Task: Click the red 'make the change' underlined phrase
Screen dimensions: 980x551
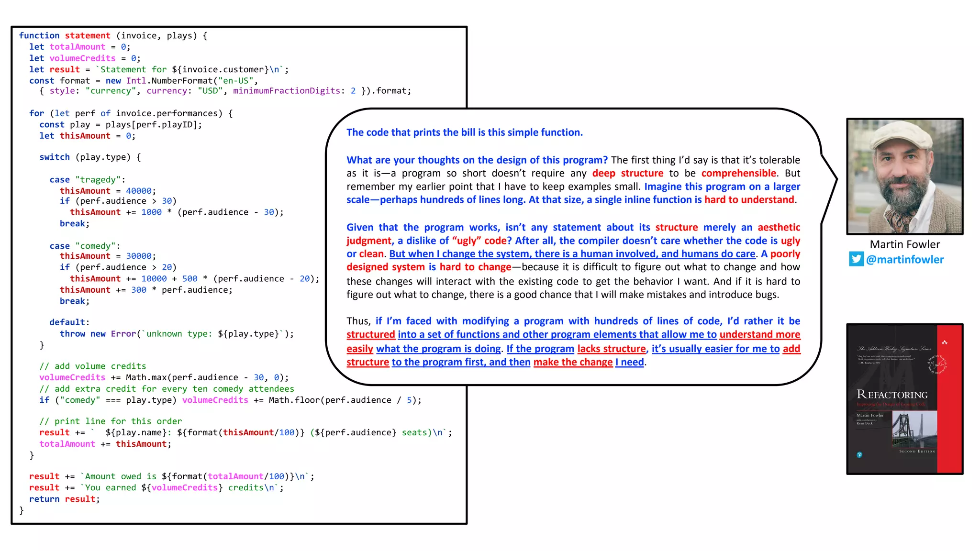Action: tap(573, 362)
